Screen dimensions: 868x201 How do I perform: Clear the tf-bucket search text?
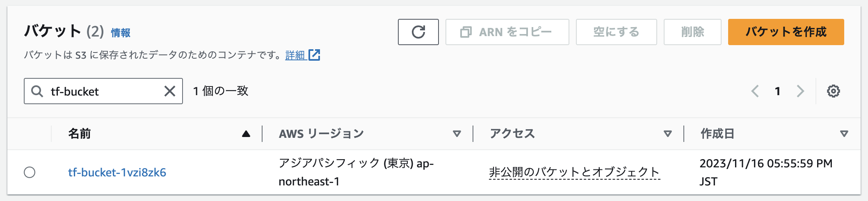(170, 91)
